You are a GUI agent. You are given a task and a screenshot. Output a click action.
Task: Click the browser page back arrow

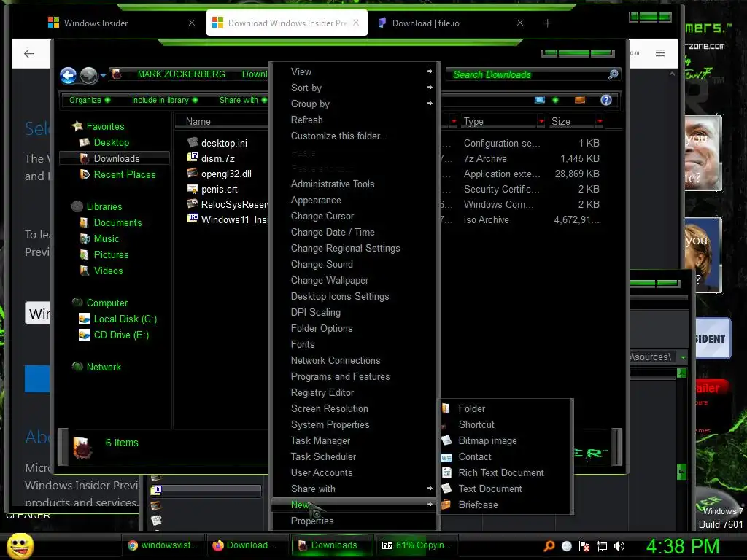coord(29,53)
